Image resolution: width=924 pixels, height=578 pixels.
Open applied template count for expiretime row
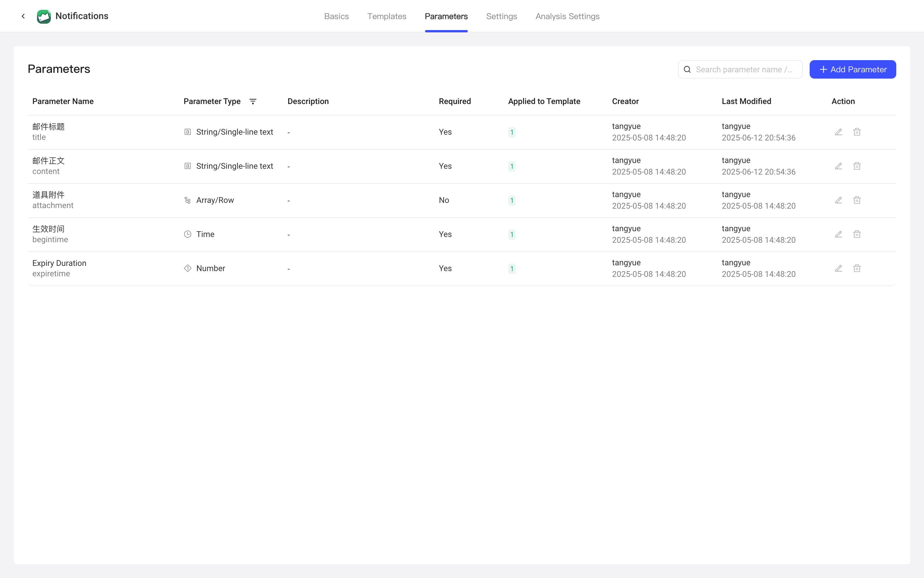click(x=512, y=269)
